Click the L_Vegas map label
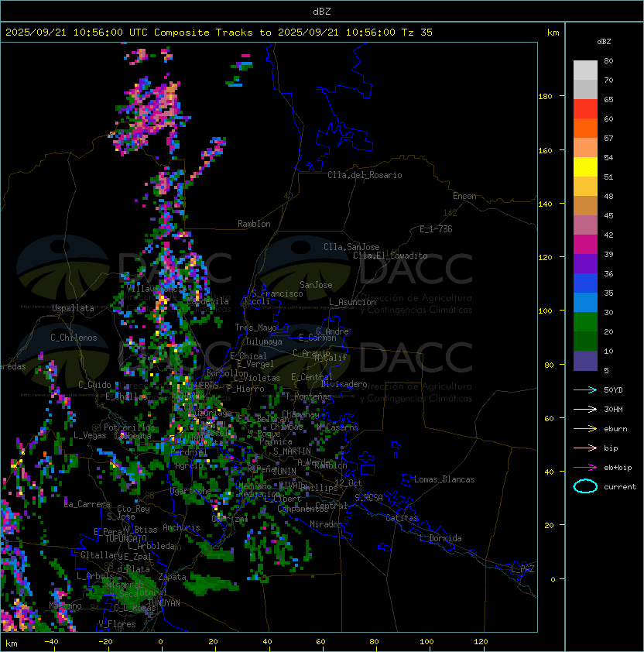 point(90,435)
